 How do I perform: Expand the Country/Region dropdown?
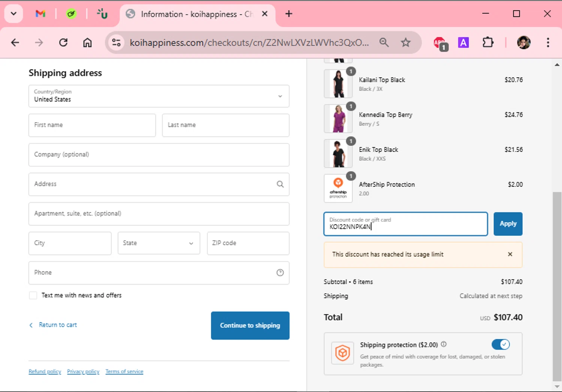coord(159,96)
